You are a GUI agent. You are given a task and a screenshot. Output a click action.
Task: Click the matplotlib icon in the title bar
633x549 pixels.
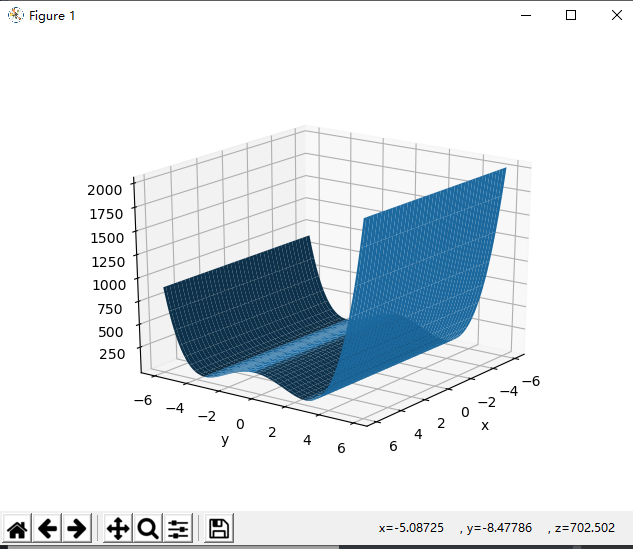(x=15, y=15)
